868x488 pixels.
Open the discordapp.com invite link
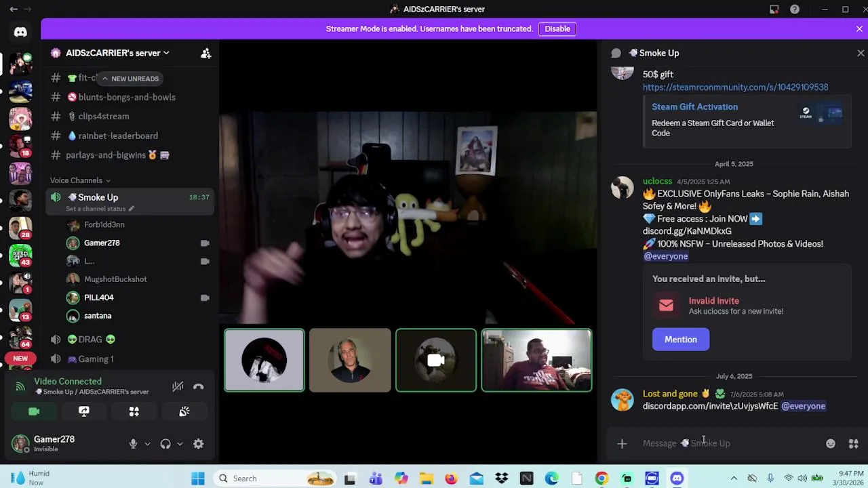[710, 406]
